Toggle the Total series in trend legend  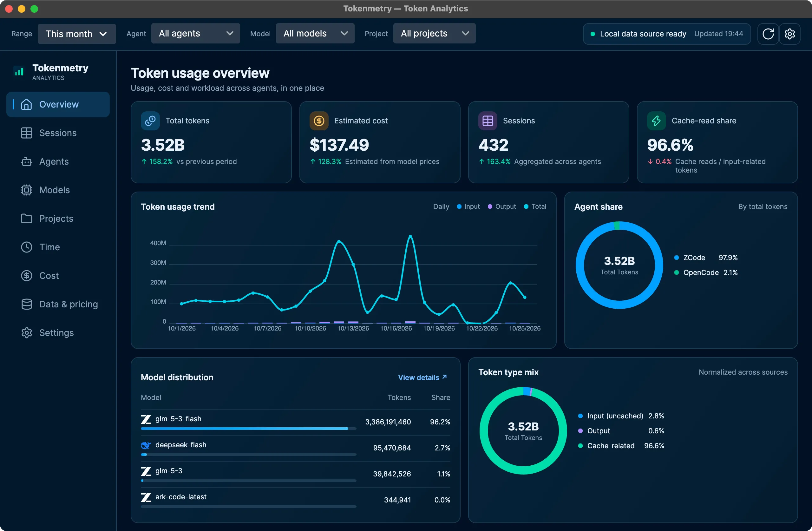pyautogui.click(x=535, y=206)
